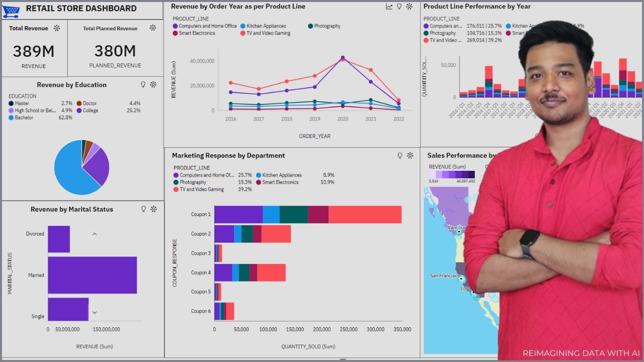This screenshot has height=362, width=644.
Task: Toggle High School legend entry in Education chart
Action: (x=33, y=110)
